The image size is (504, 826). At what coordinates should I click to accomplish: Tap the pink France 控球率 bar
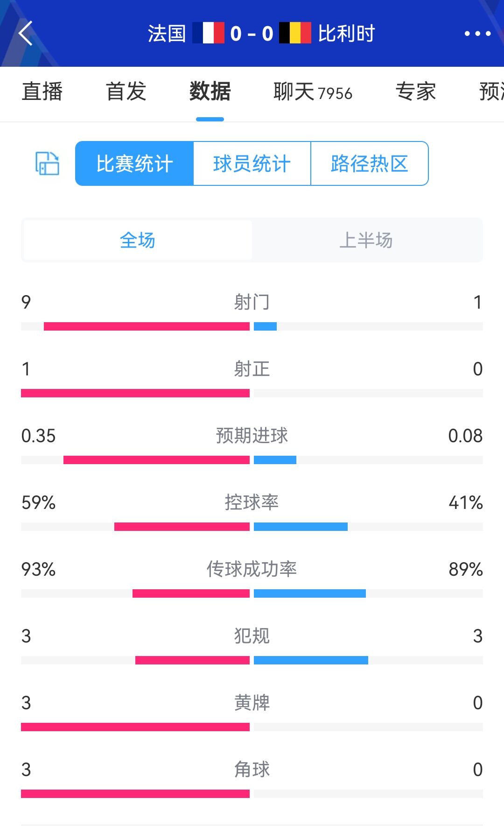pyautogui.click(x=182, y=527)
